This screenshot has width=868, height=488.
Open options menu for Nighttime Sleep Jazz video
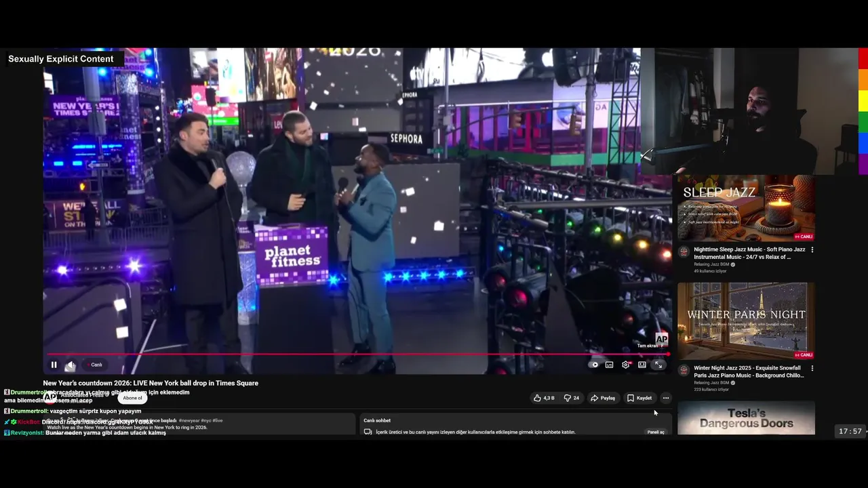tap(812, 249)
